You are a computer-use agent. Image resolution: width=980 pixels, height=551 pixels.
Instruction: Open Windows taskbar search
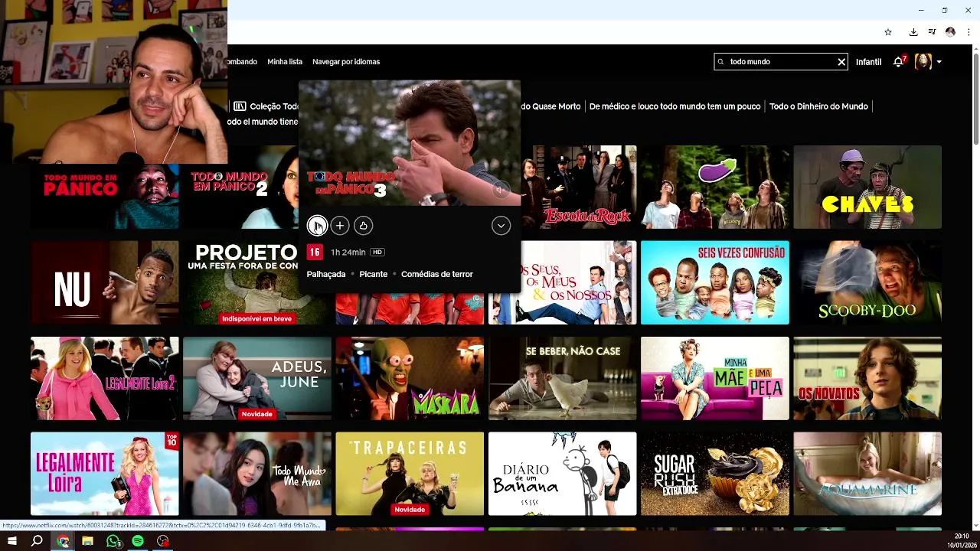[x=37, y=541]
